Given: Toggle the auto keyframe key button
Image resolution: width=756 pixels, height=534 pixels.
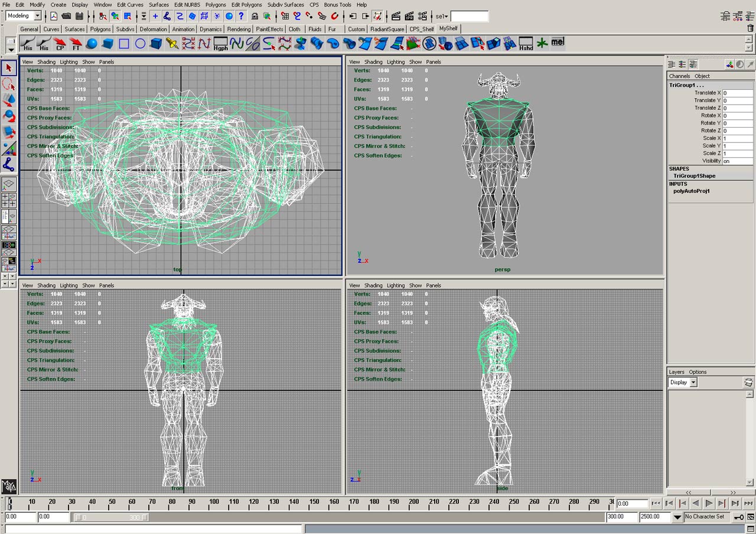Looking at the screenshot, I should pyautogui.click(x=738, y=517).
